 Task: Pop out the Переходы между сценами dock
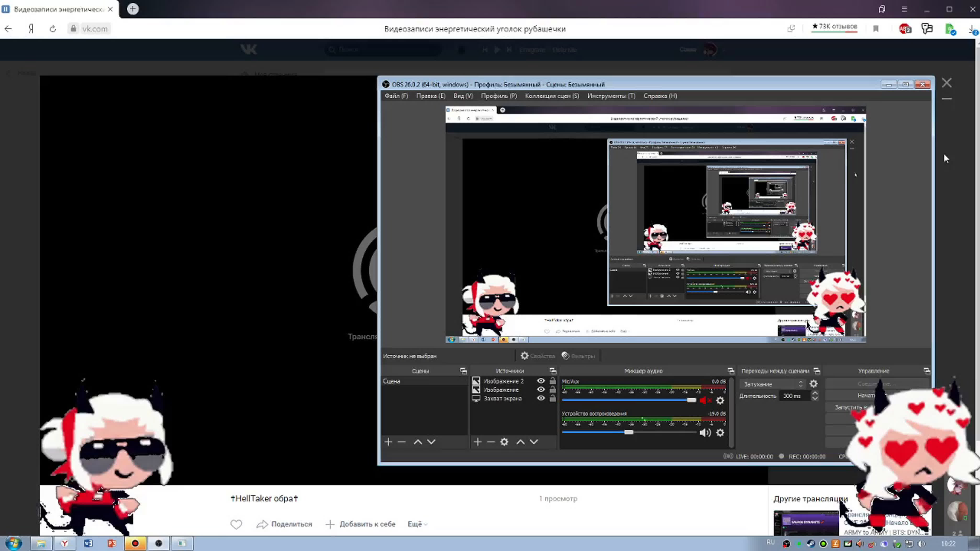817,371
